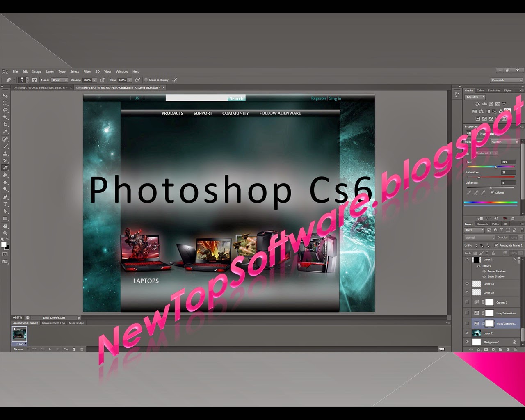Select the Horizontal Type tool

pos(5,204)
